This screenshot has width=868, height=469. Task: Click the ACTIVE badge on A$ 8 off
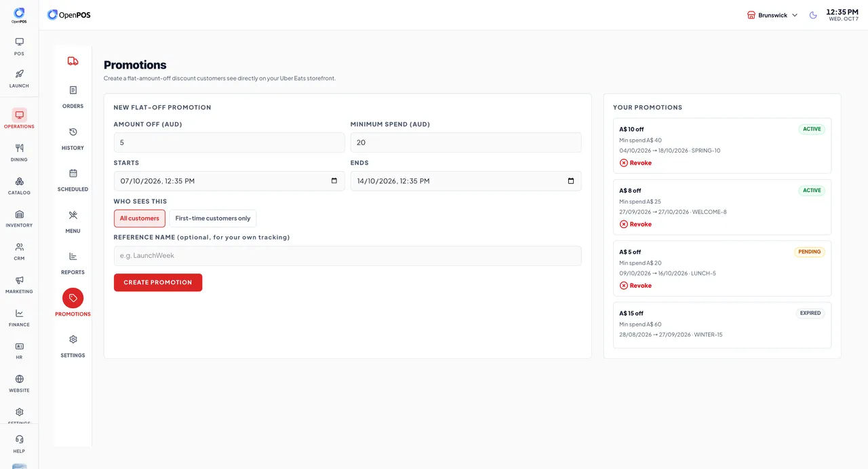click(x=812, y=191)
